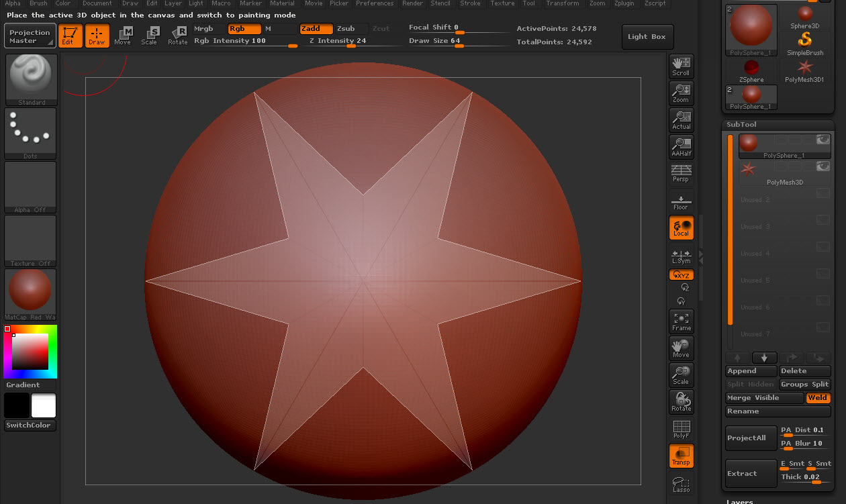This screenshot has width=846, height=504.
Task: Open the Preferences menu
Action: click(375, 3)
